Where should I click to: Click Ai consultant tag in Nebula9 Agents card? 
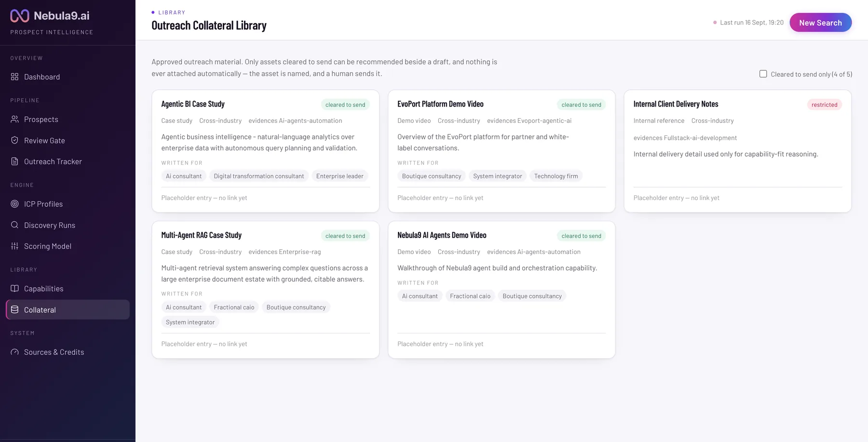420,296
